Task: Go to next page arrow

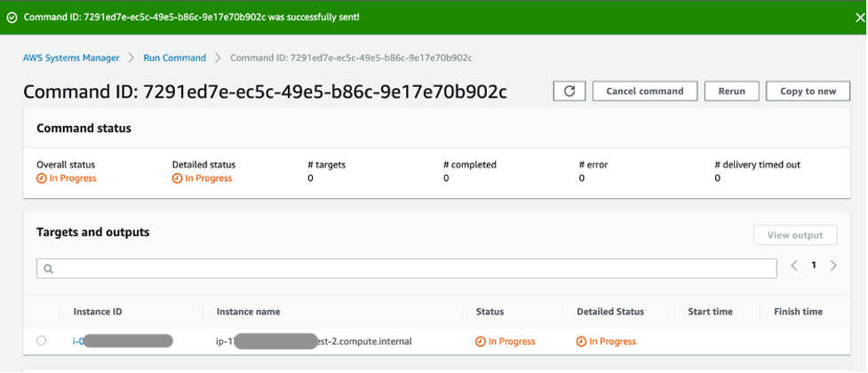Action: point(833,266)
